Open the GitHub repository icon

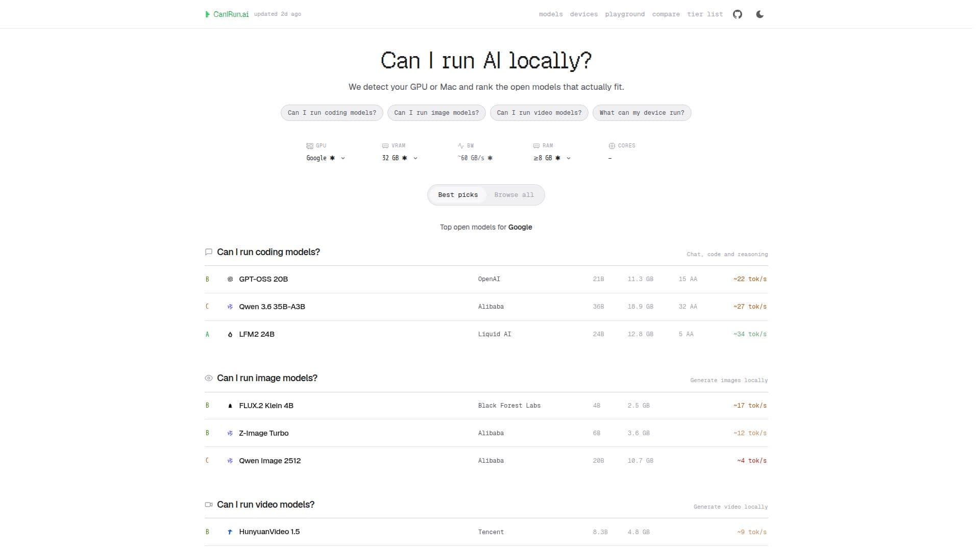coord(737,14)
